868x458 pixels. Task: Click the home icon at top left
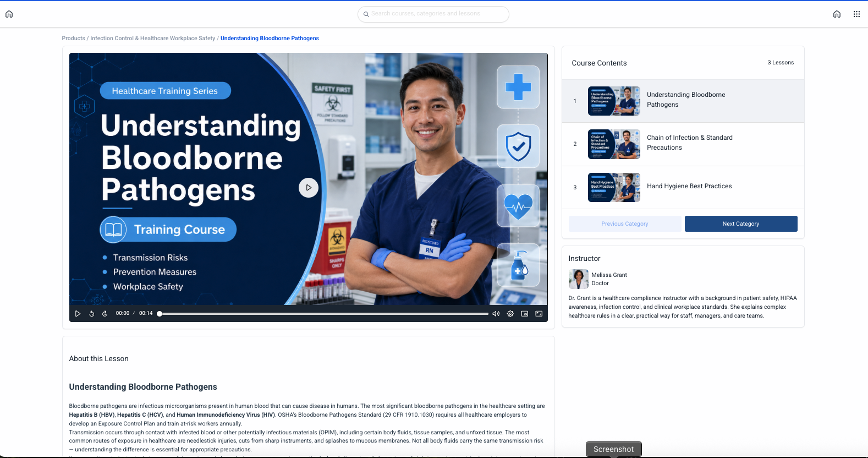coord(9,14)
